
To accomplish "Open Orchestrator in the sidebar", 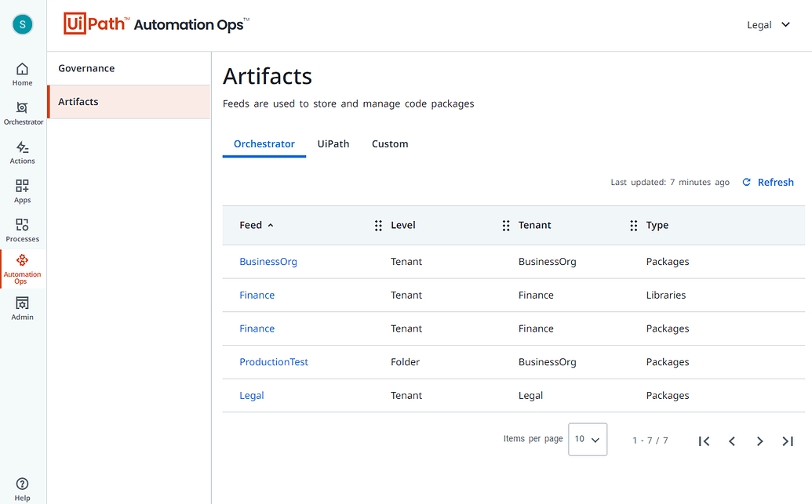I will pos(23,113).
